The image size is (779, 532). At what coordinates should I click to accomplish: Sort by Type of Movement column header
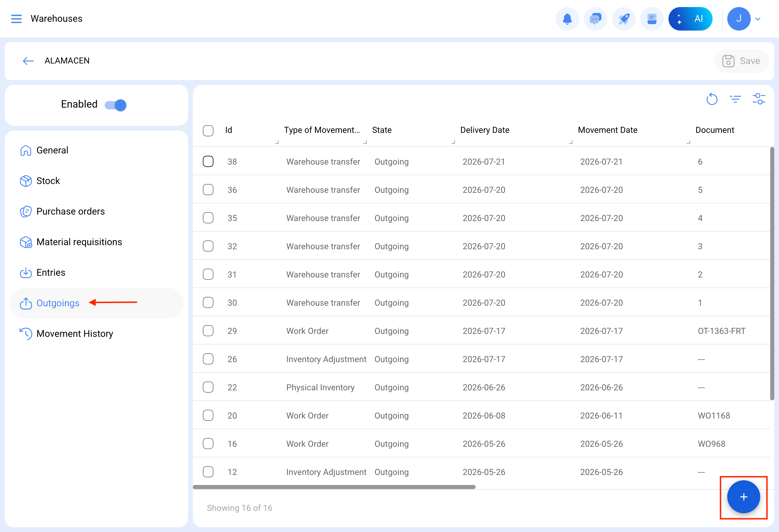click(322, 130)
